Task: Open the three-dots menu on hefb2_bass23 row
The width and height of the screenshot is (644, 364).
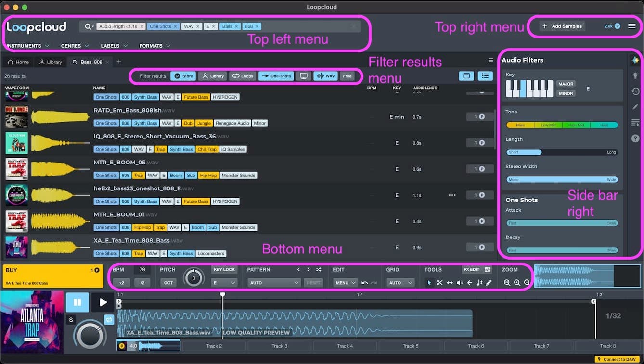Action: (452, 195)
